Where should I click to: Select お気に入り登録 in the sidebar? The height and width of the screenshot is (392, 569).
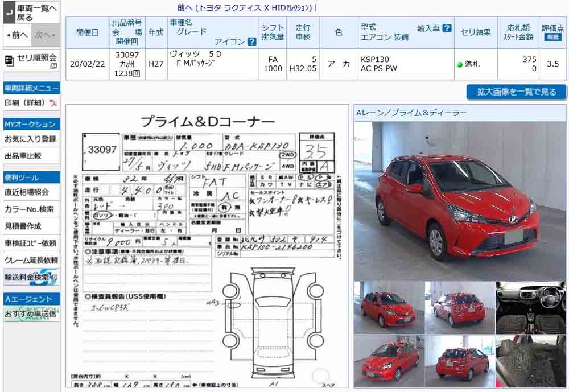(x=31, y=139)
